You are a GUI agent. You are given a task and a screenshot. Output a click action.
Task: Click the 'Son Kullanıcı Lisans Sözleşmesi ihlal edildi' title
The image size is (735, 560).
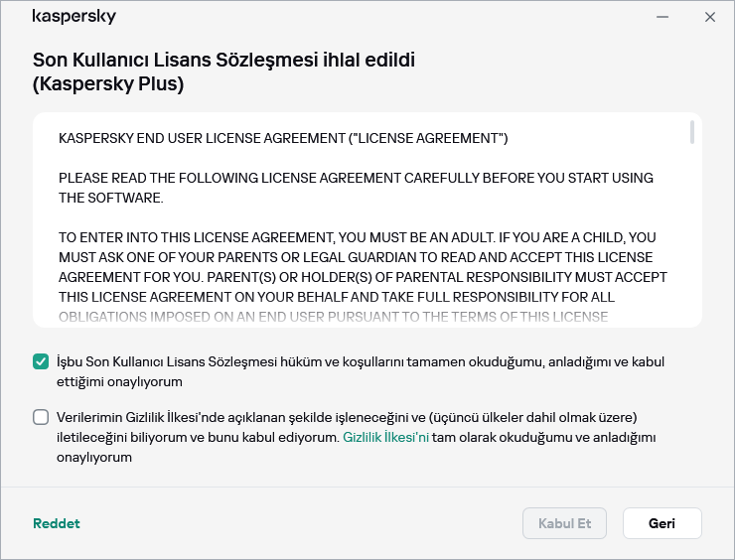(223, 60)
